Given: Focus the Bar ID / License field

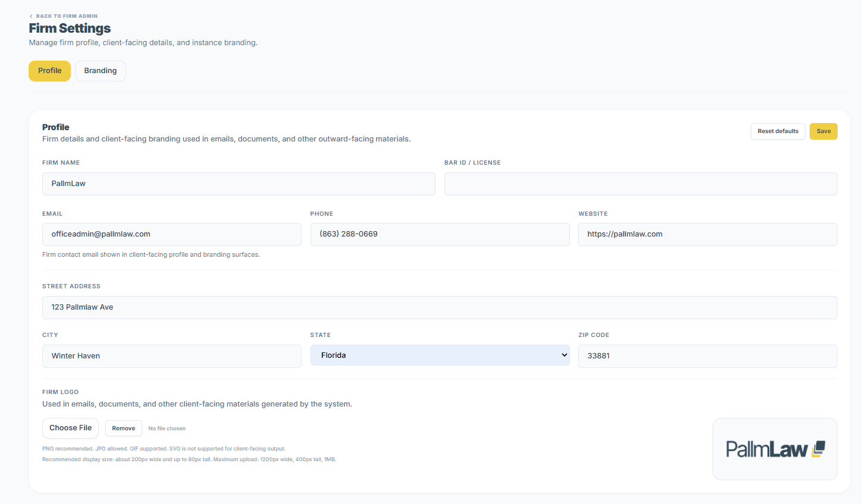Looking at the screenshot, I should 641,184.
